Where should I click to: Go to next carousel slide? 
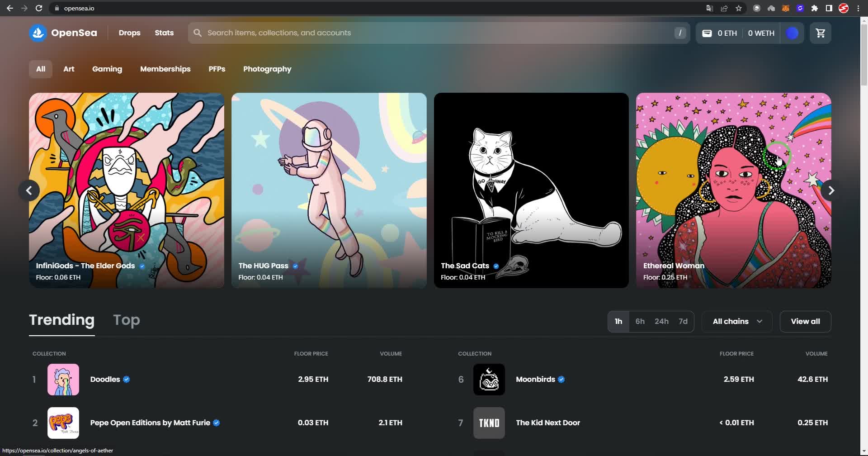click(831, 190)
